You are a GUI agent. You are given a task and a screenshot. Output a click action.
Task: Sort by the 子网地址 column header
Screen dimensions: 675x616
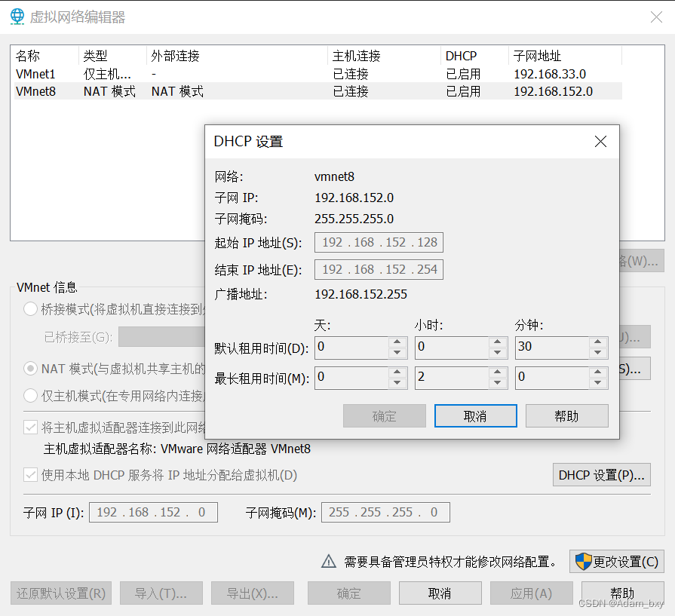[x=537, y=56]
